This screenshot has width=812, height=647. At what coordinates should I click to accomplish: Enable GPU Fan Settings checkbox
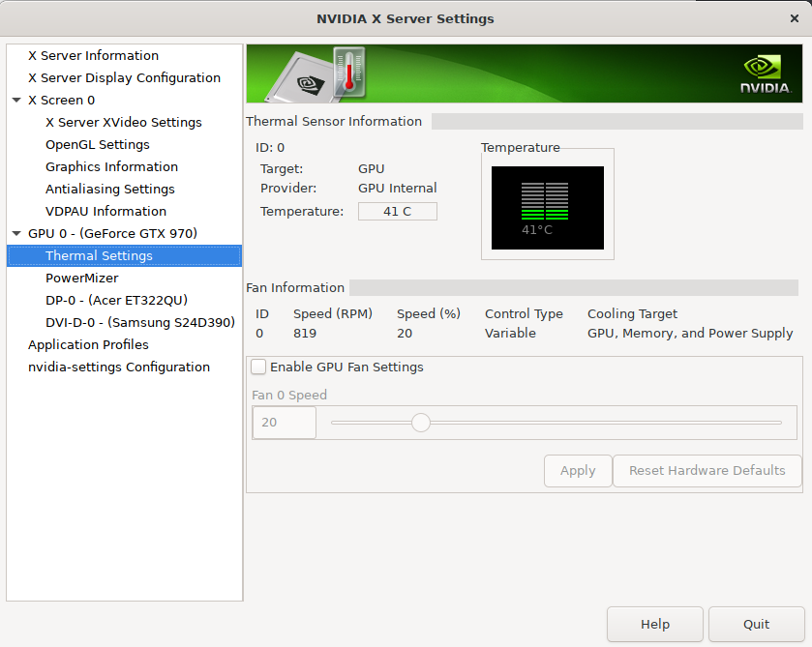click(258, 367)
